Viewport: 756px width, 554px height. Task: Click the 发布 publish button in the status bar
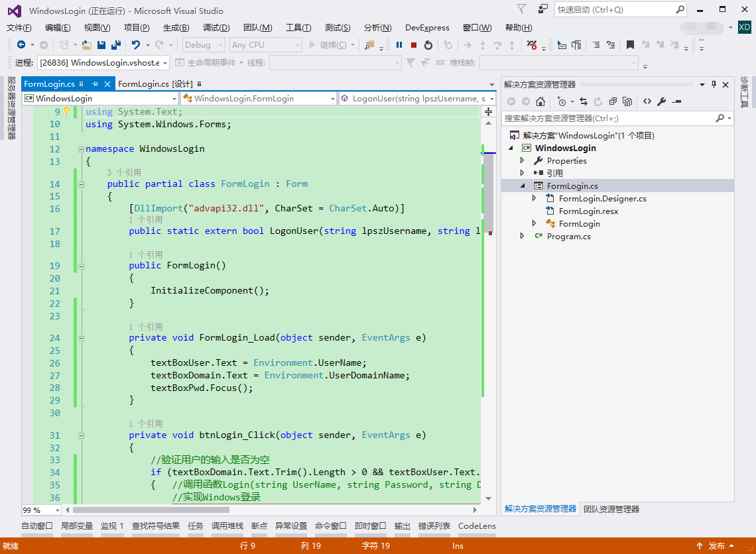point(716,546)
